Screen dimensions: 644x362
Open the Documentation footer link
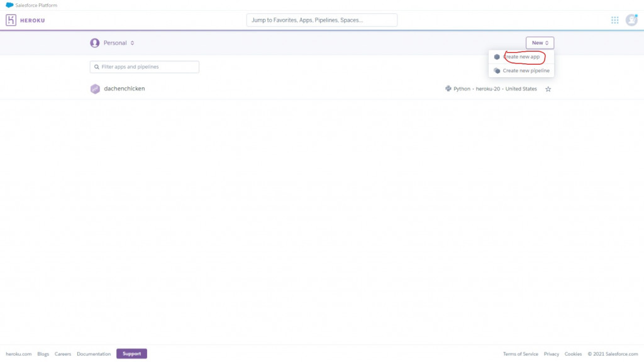tap(94, 354)
